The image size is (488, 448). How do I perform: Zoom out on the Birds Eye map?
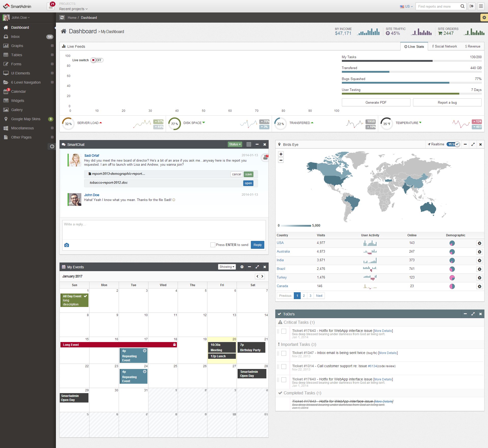tap(281, 160)
